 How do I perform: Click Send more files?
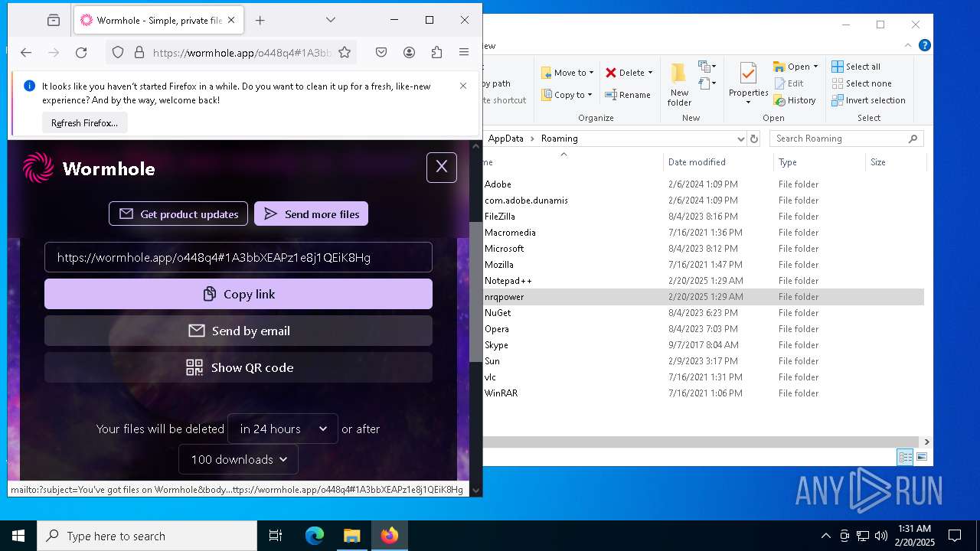pos(311,214)
